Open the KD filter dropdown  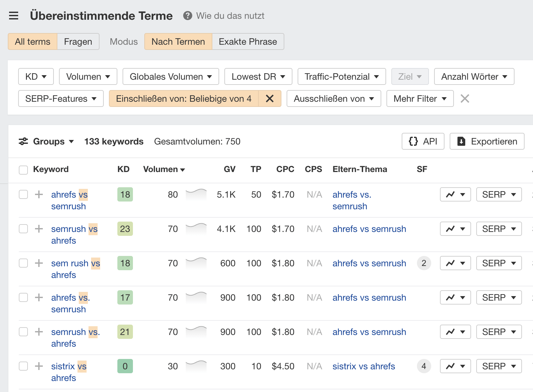pos(36,76)
